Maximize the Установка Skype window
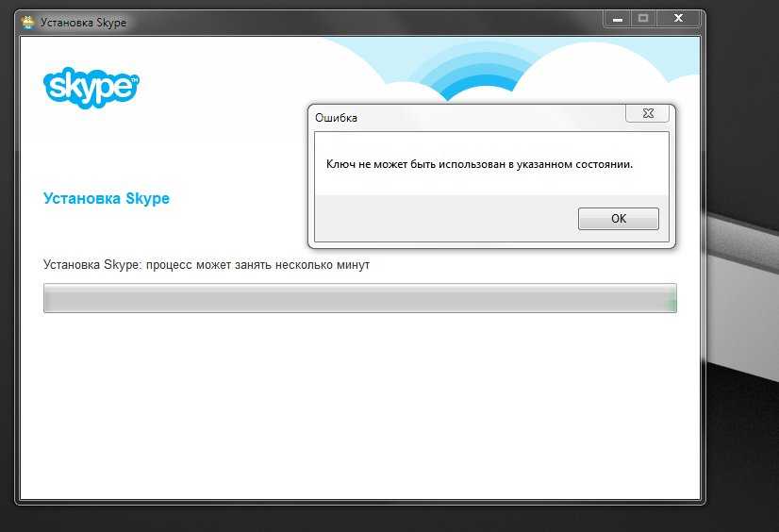Image resolution: width=779 pixels, height=532 pixels. coord(643,19)
